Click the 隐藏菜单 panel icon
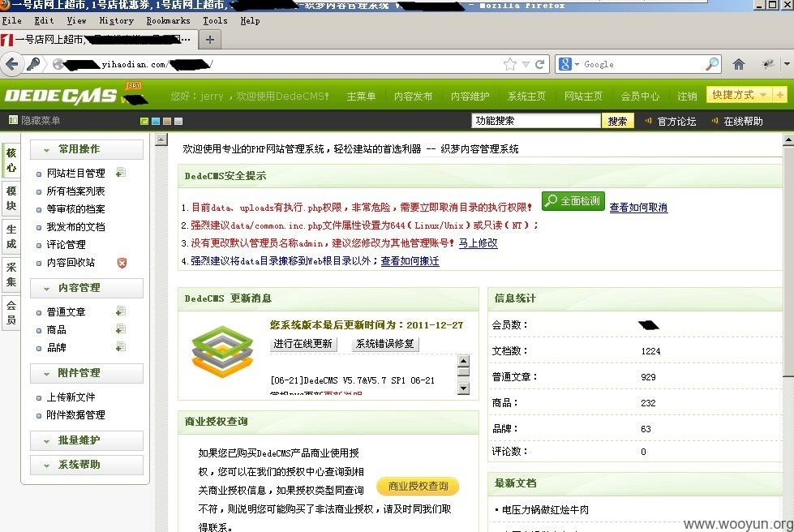 [x=13, y=120]
